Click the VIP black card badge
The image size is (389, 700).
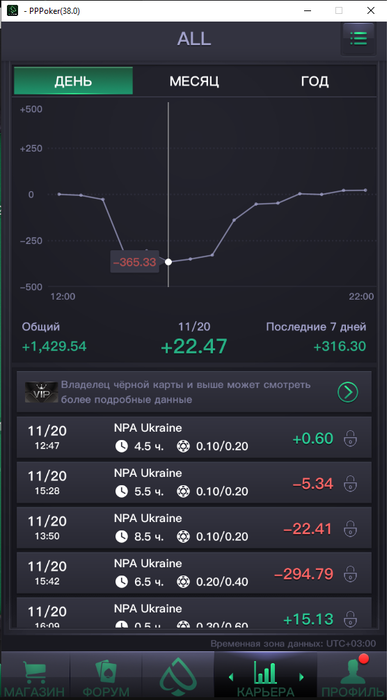click(41, 392)
